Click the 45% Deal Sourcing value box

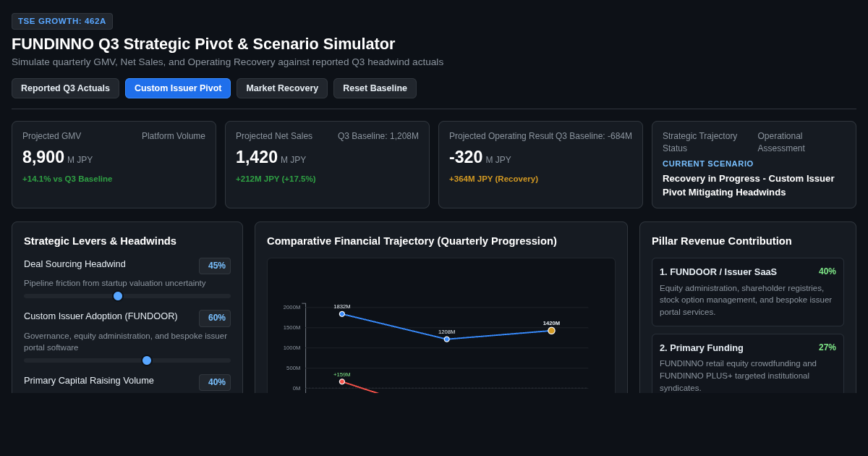click(215, 266)
